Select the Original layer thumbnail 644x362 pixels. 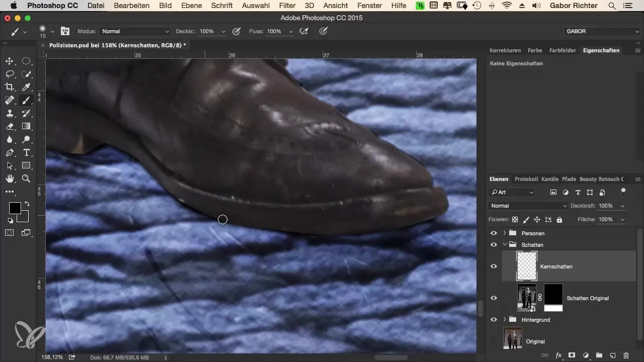coord(513,338)
